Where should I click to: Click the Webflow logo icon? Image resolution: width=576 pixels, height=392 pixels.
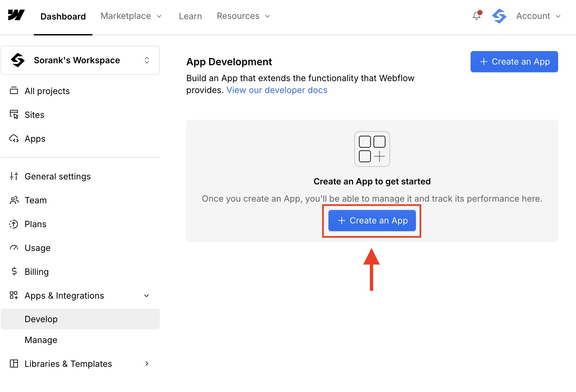[x=16, y=15]
